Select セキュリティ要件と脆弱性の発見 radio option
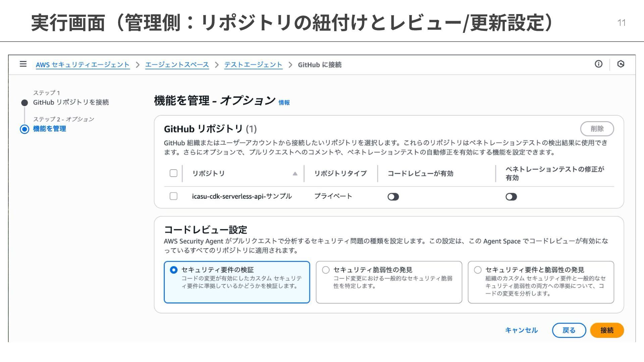This screenshot has width=644, height=362. point(478,270)
